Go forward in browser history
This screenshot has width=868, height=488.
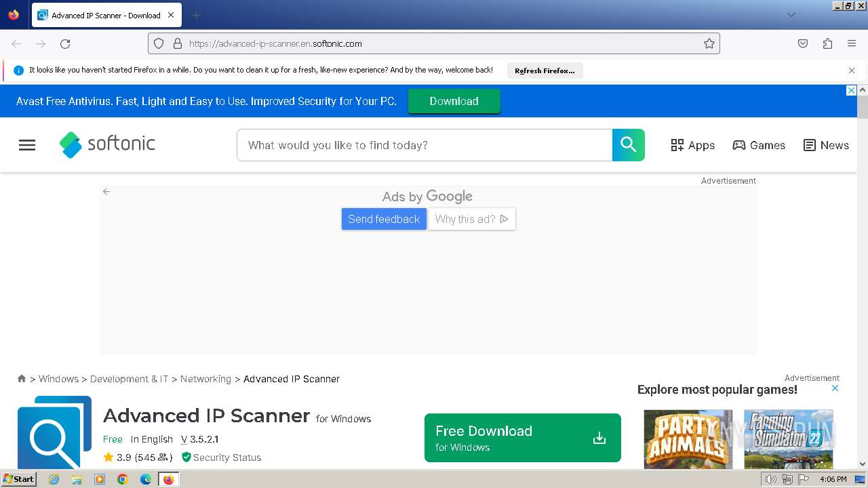pyautogui.click(x=41, y=43)
